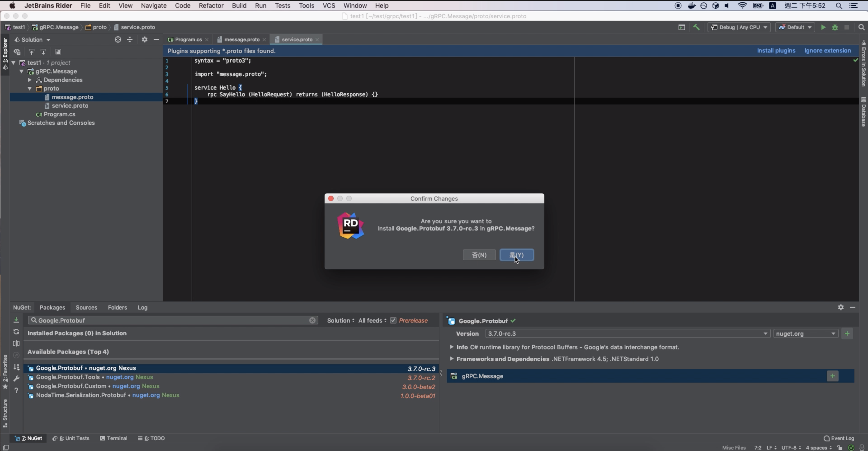The image size is (868, 451).
Task: Close the service.proto tab
Action: click(x=317, y=40)
